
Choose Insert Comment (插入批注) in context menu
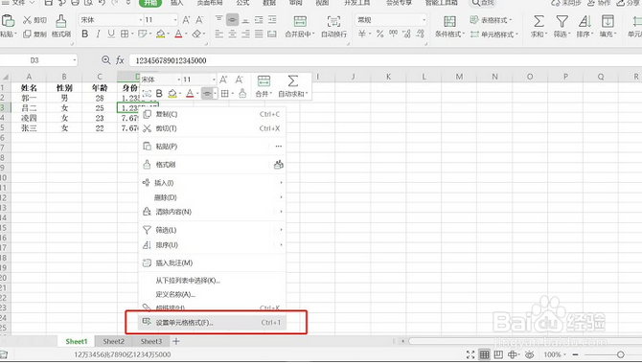click(x=212, y=262)
